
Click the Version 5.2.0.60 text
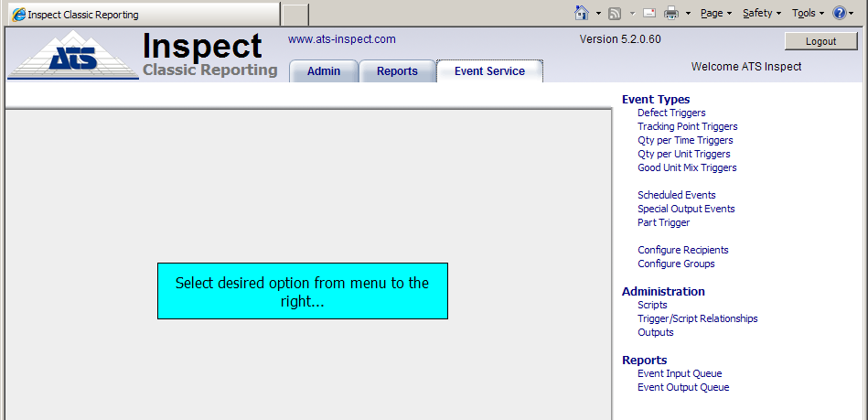(x=620, y=39)
